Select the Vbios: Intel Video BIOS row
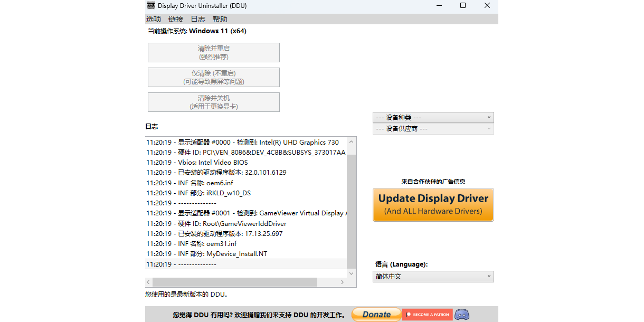The height and width of the screenshot is (322, 644). point(246,162)
